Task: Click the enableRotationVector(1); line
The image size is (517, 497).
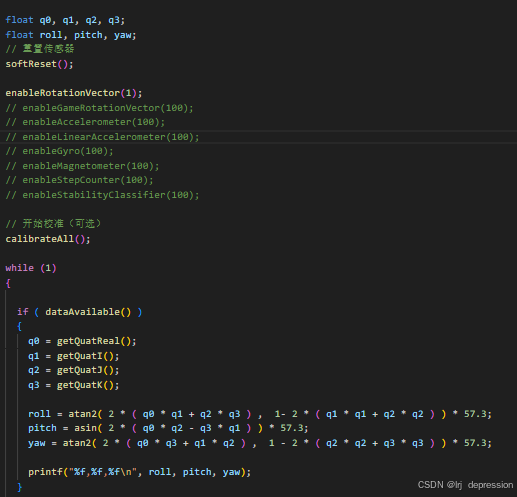Action: click(74, 93)
